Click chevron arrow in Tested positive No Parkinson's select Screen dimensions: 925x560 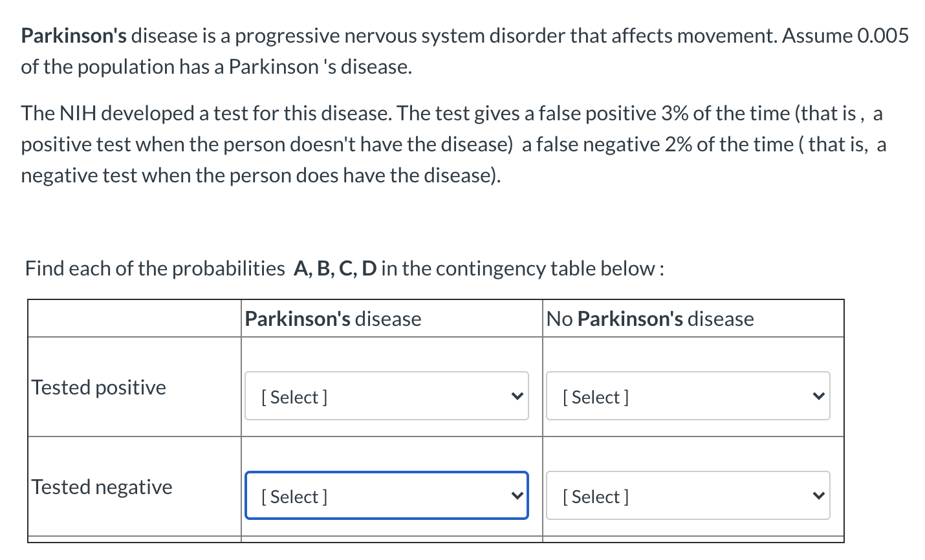click(x=818, y=396)
